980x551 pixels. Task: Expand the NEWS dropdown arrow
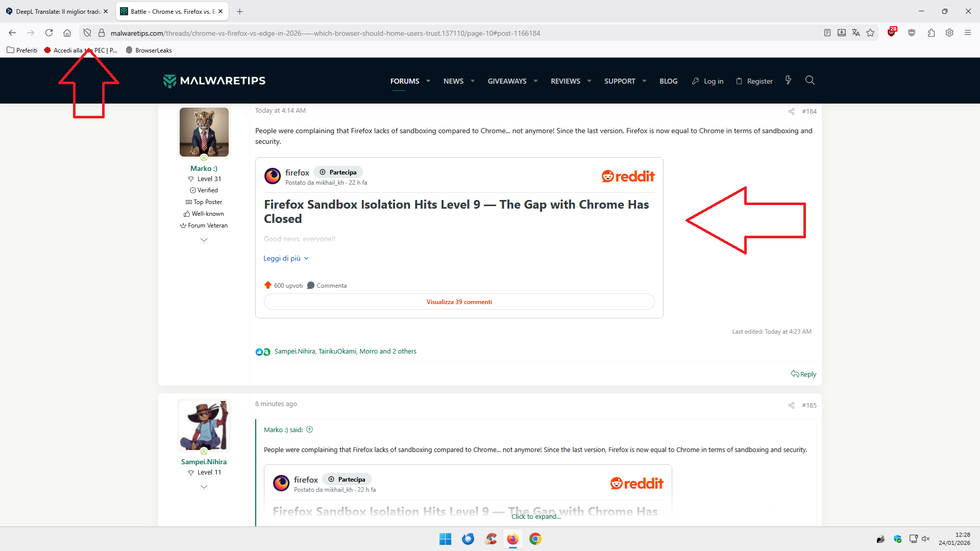pos(473,81)
